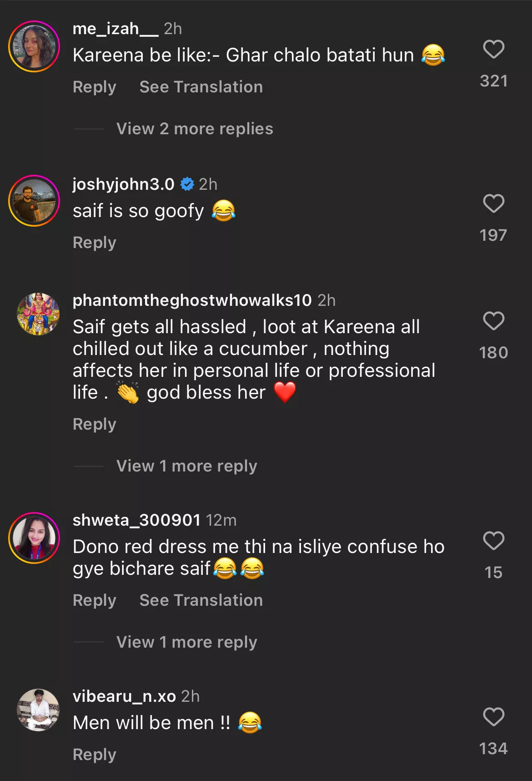Like phantomtheghostwhowalks10's comment with the heart
The width and height of the screenshot is (532, 781).
[493, 321]
